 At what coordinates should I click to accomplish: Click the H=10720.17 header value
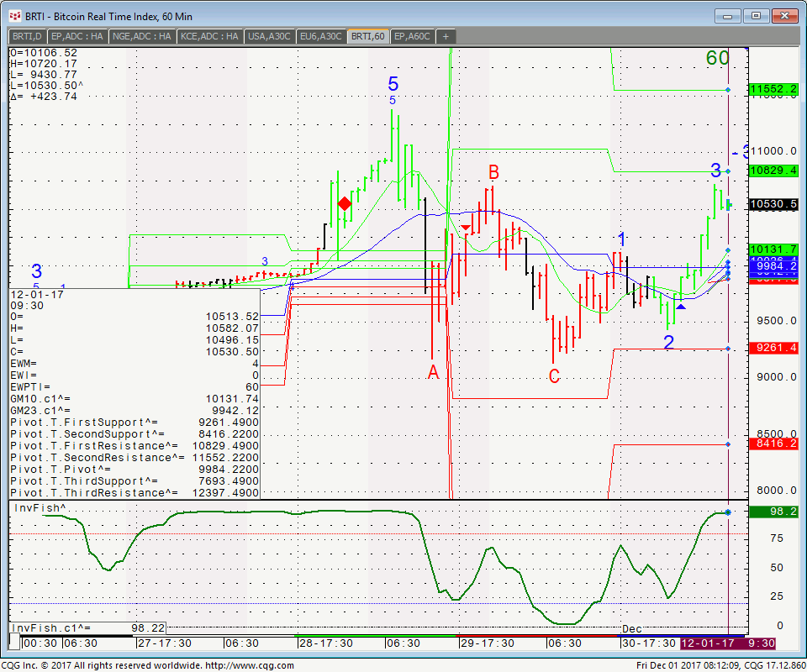click(44, 64)
